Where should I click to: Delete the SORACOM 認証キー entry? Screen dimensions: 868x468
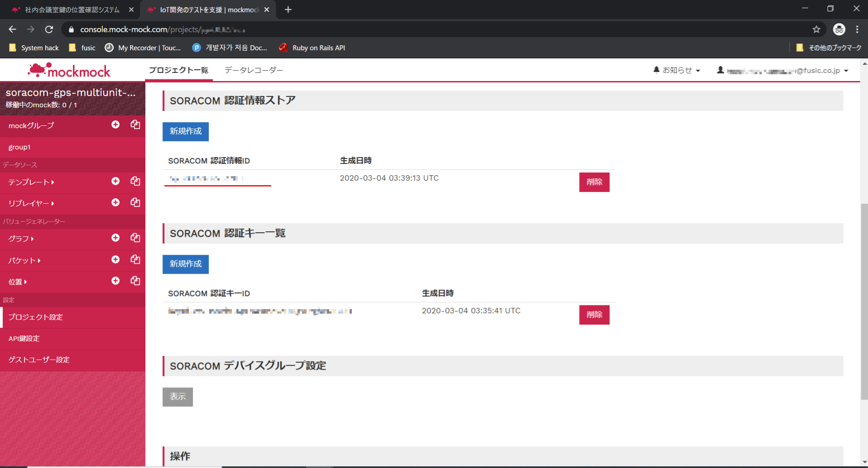(594, 315)
